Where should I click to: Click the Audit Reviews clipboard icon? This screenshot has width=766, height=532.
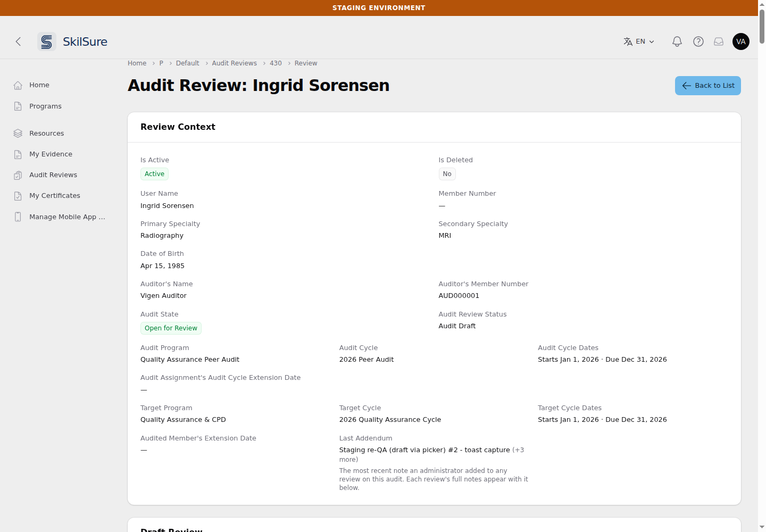(18, 175)
